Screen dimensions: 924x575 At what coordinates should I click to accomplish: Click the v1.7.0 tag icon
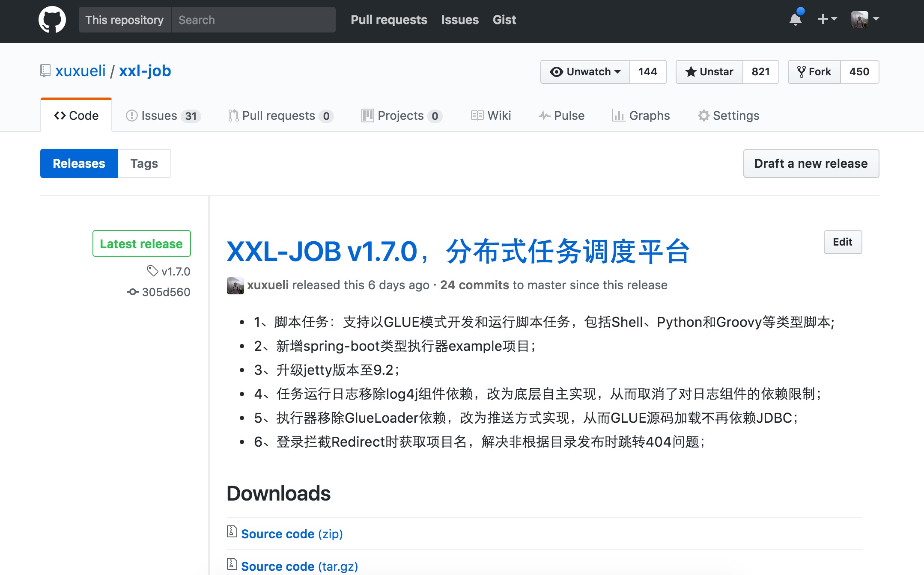(x=152, y=271)
